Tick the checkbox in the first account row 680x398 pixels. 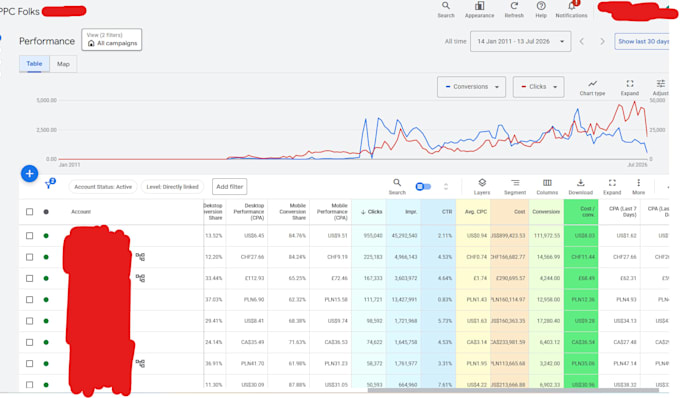(x=29, y=235)
